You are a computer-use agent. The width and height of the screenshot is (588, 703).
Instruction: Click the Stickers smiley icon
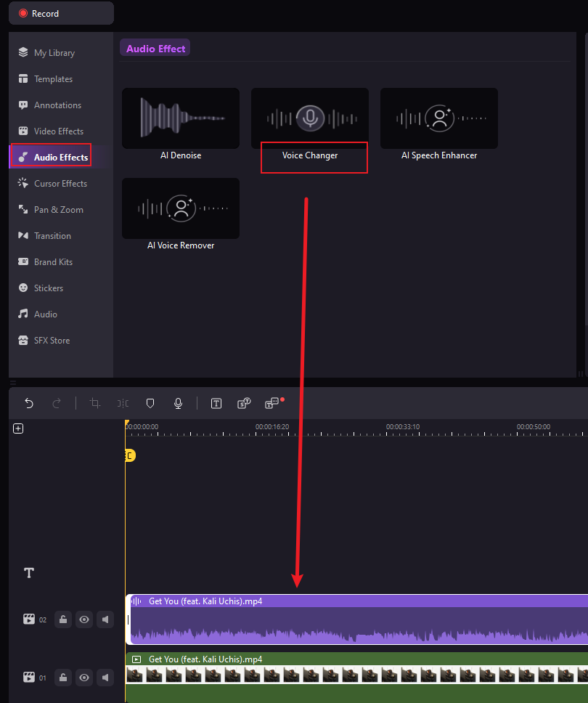click(x=23, y=288)
